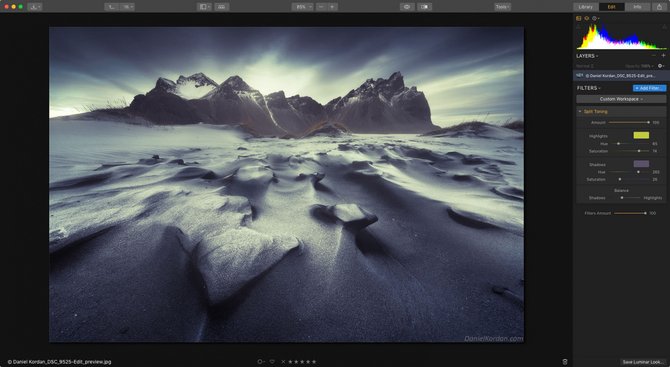Toggle the histogram panel icon
The height and width of the screenshot is (367, 670).
tap(579, 18)
